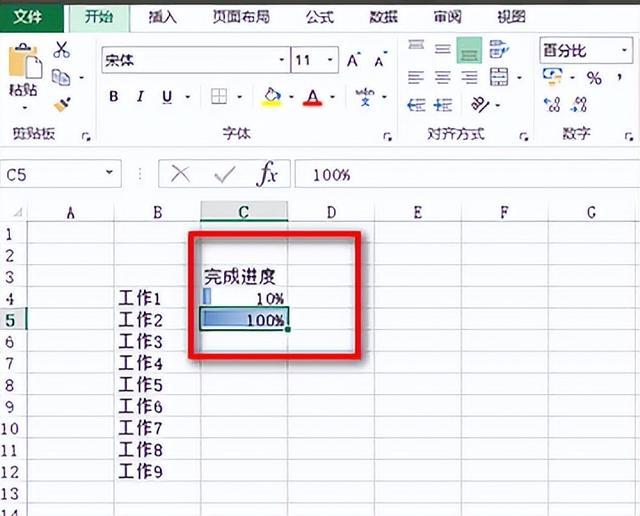Open paste options dropdown arrow
The height and width of the screenshot is (516, 640).
(25, 108)
